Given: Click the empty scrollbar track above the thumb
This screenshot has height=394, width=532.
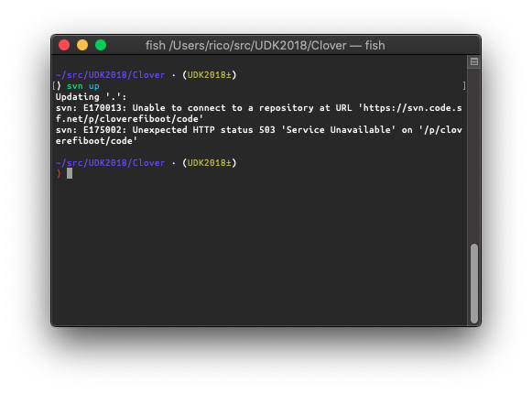Looking at the screenshot, I should pos(474,156).
